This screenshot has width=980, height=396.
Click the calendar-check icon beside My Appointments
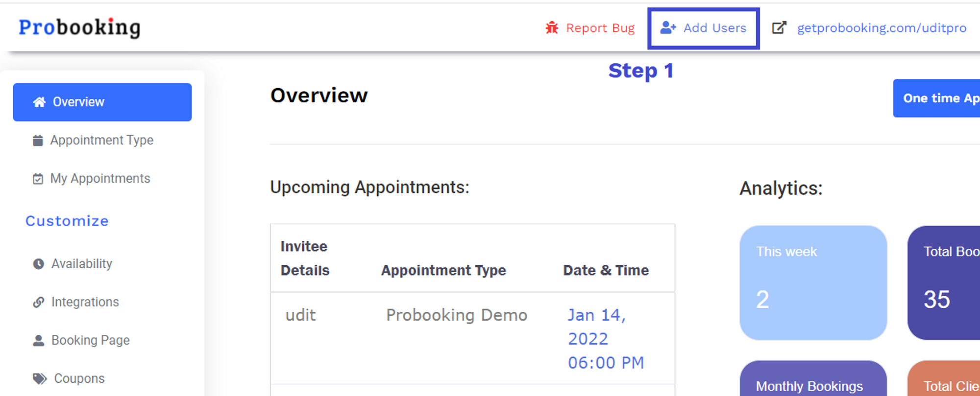(38, 179)
